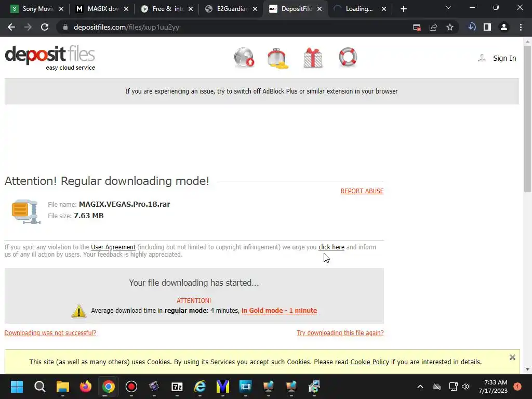Open the Cookie Policy link
The width and height of the screenshot is (532, 399).
click(x=369, y=362)
